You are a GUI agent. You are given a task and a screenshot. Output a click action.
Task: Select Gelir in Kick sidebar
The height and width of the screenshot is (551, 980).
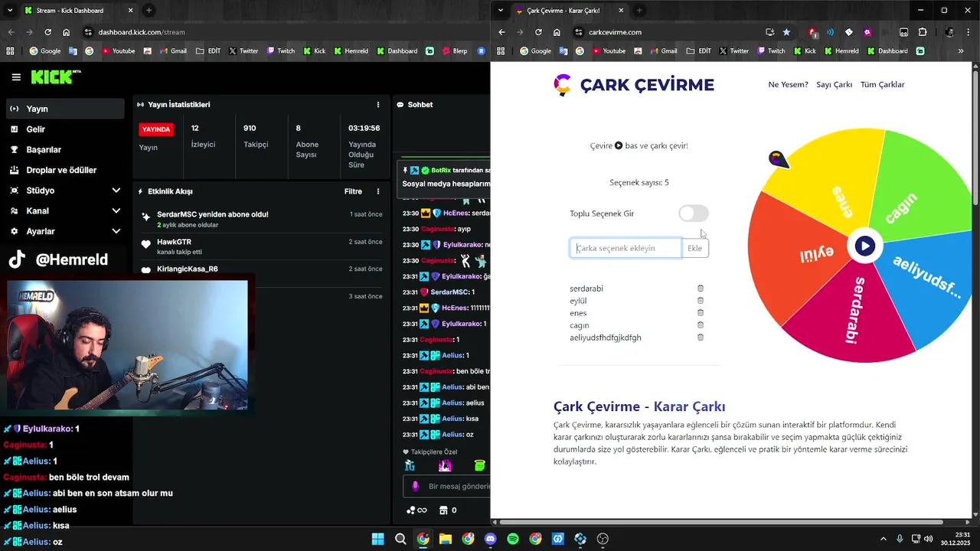pyautogui.click(x=64, y=129)
